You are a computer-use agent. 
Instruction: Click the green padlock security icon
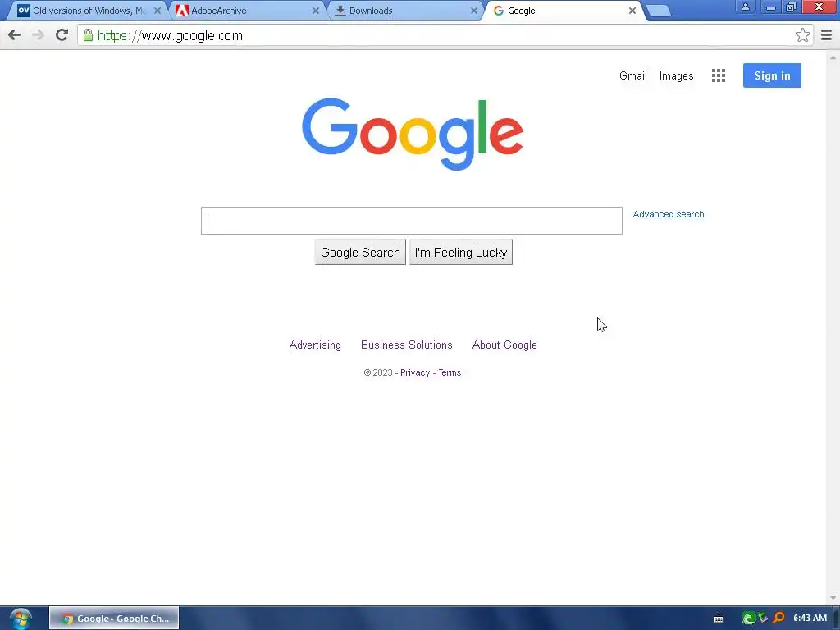[88, 35]
